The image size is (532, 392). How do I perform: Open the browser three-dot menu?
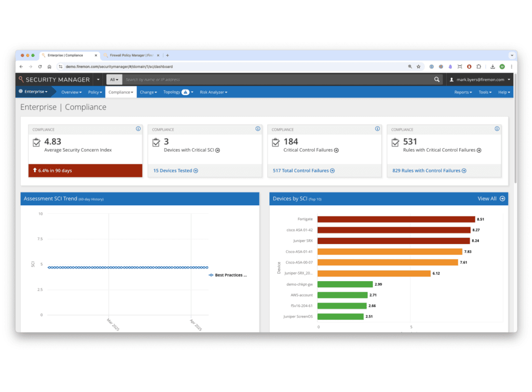pos(512,67)
